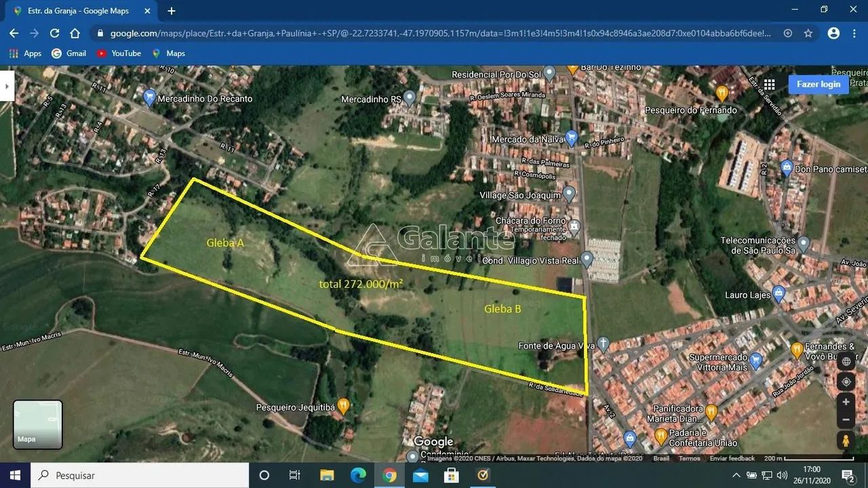This screenshot has height=488, width=868.
Task: Open the globe view control
Action: [846, 362]
